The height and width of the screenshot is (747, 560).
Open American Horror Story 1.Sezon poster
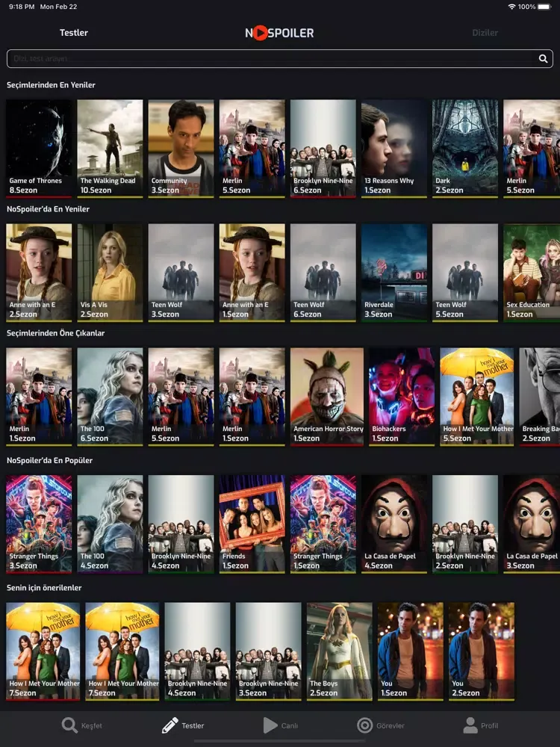click(327, 397)
